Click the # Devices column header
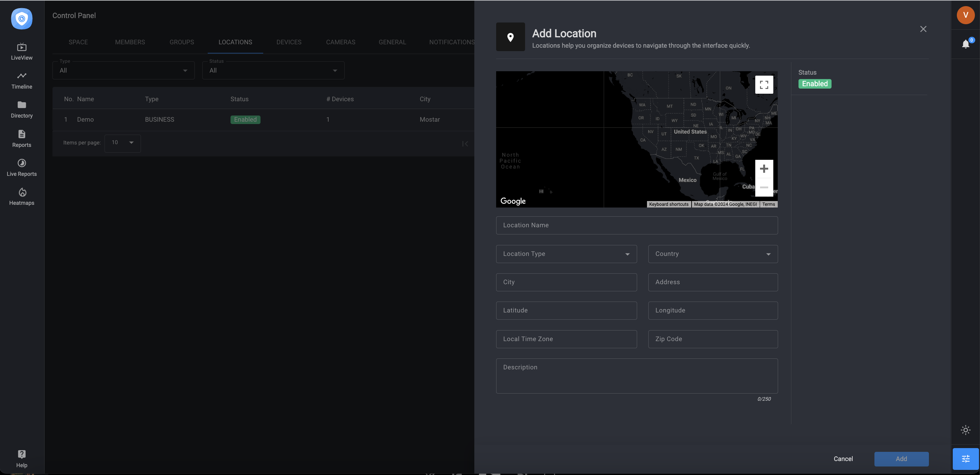 [340, 99]
